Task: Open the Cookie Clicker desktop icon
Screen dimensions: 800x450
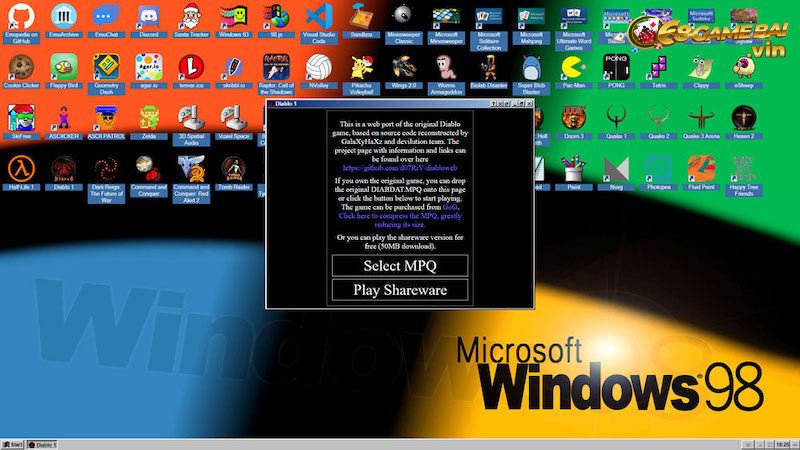Action: [x=20, y=67]
